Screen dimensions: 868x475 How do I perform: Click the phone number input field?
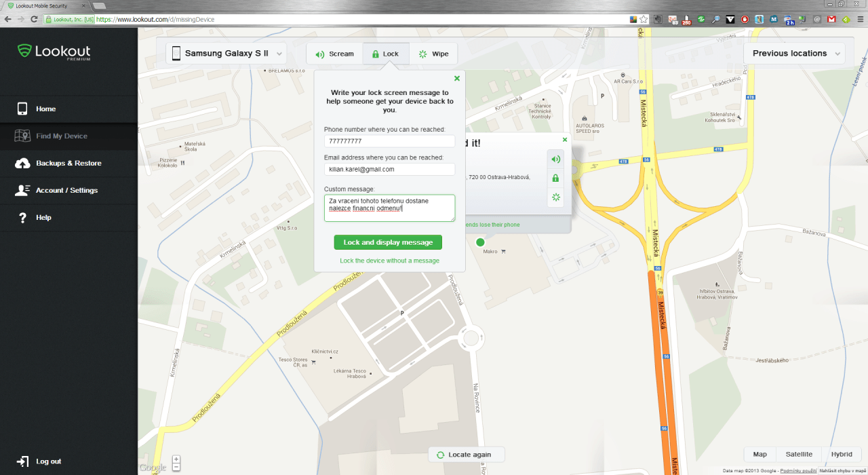pyautogui.click(x=389, y=141)
